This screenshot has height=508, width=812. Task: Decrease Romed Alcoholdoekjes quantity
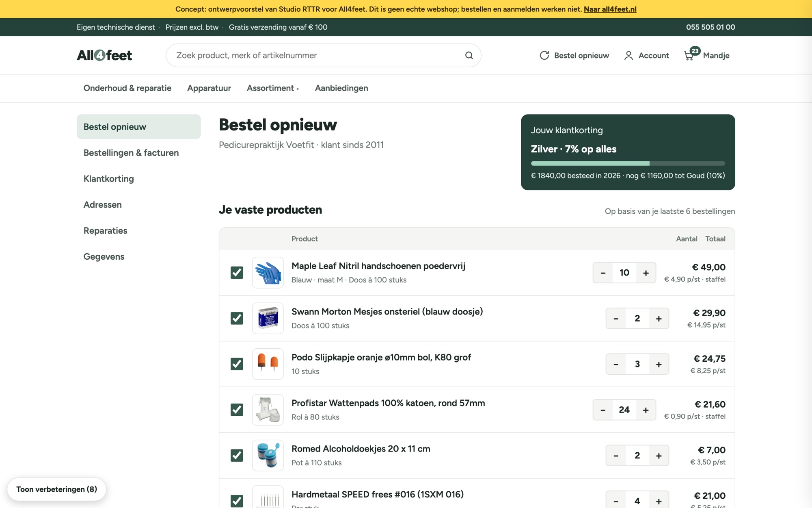(616, 456)
